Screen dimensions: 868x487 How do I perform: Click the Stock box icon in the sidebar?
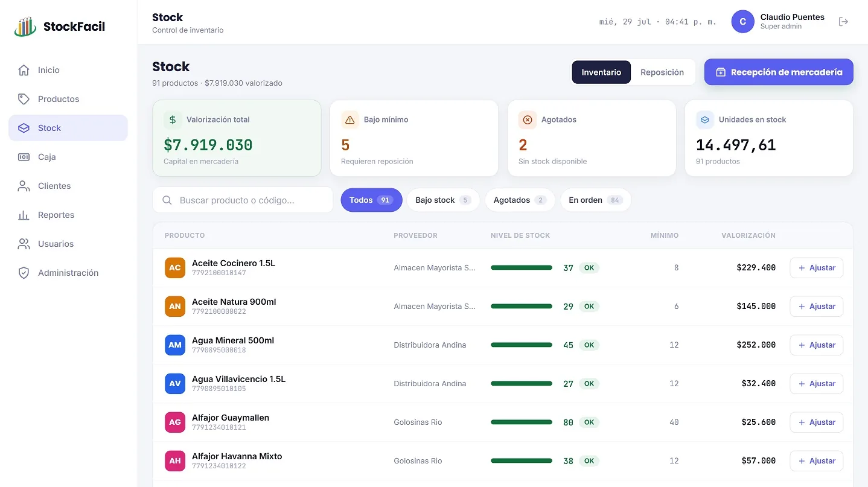(x=24, y=128)
